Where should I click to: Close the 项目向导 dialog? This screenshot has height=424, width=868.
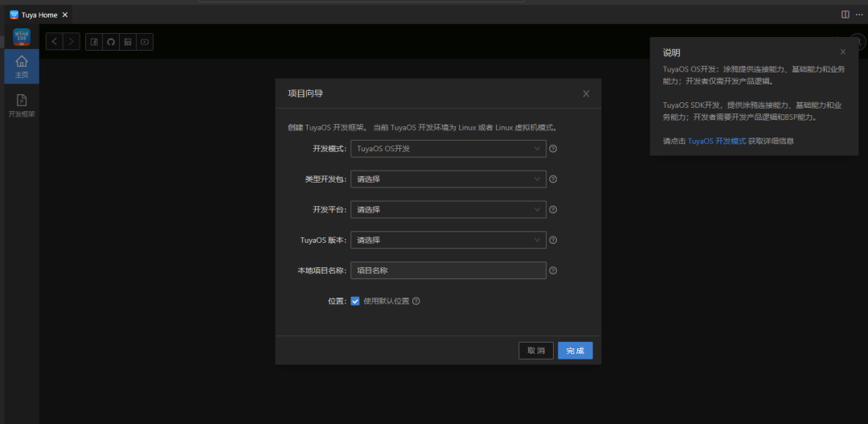tap(586, 93)
